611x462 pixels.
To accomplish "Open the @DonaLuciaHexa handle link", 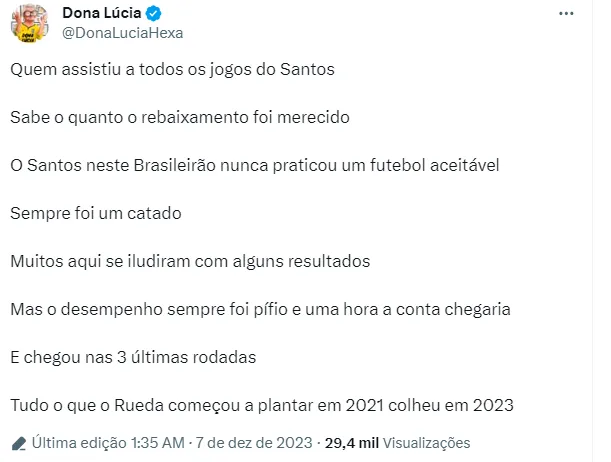I will pos(122,33).
